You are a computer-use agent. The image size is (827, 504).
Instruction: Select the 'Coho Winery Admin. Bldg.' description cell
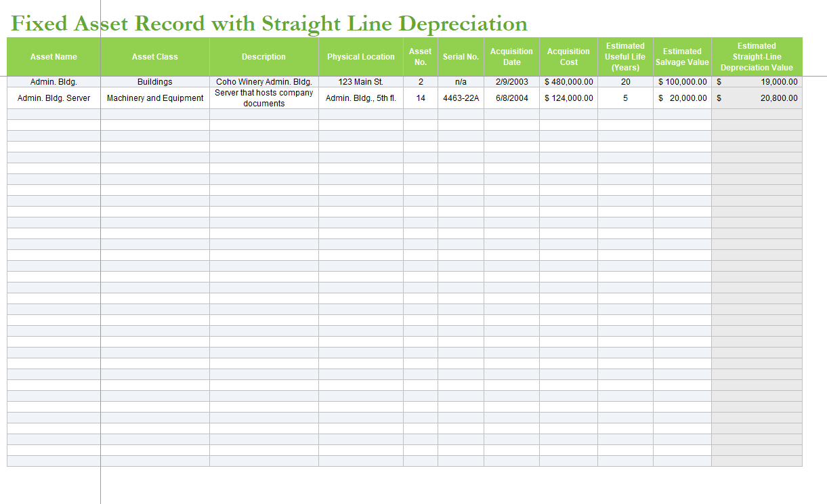[x=264, y=82]
